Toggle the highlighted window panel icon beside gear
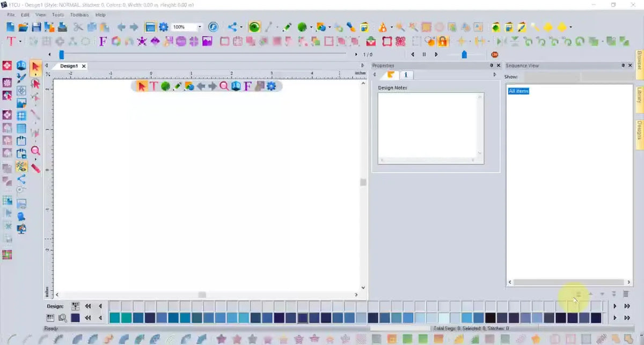Image resolution: width=644 pixels, height=345 pixels. pyautogui.click(x=150, y=27)
